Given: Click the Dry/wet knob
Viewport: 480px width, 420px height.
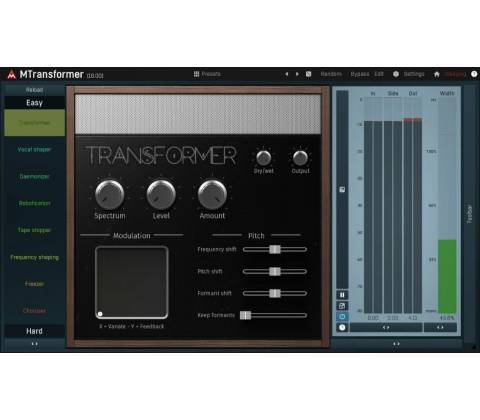Looking at the screenshot, I should click(263, 158).
